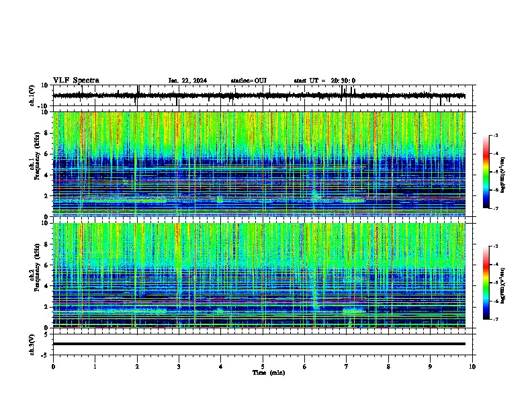Click the ch.1 voltage waveform trace panel

pos(263,95)
